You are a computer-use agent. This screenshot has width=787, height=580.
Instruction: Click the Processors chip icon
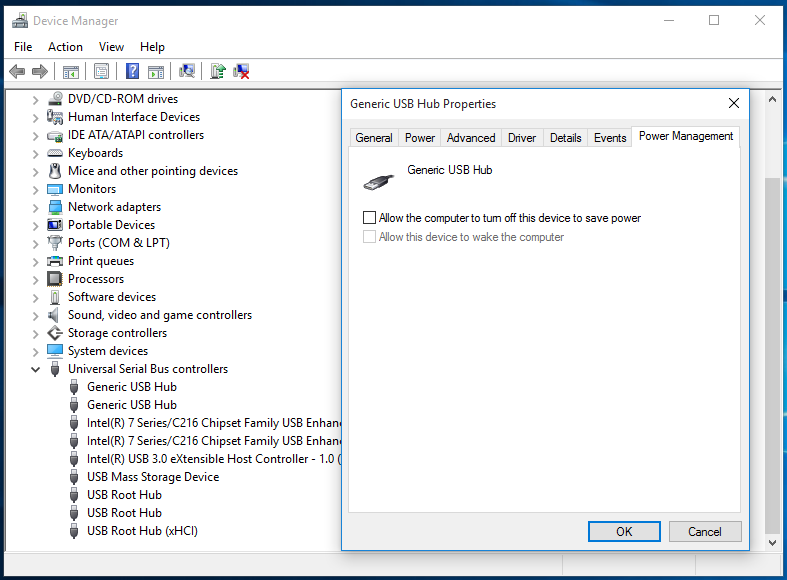[55, 279]
